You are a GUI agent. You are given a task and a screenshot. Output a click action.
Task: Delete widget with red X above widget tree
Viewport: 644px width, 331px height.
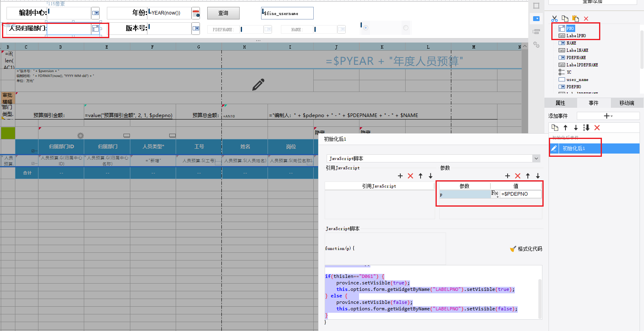(x=586, y=19)
